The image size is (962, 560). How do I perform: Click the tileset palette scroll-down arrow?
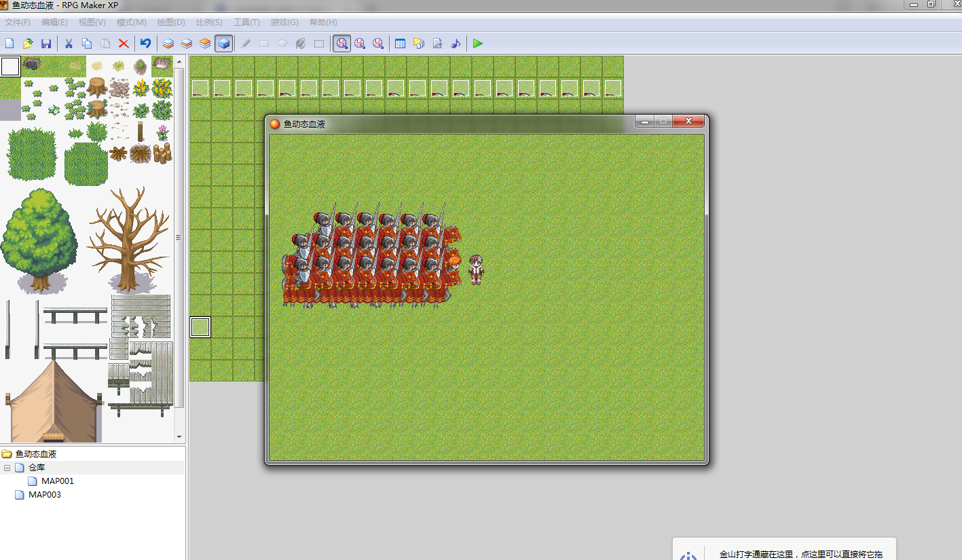(x=179, y=436)
